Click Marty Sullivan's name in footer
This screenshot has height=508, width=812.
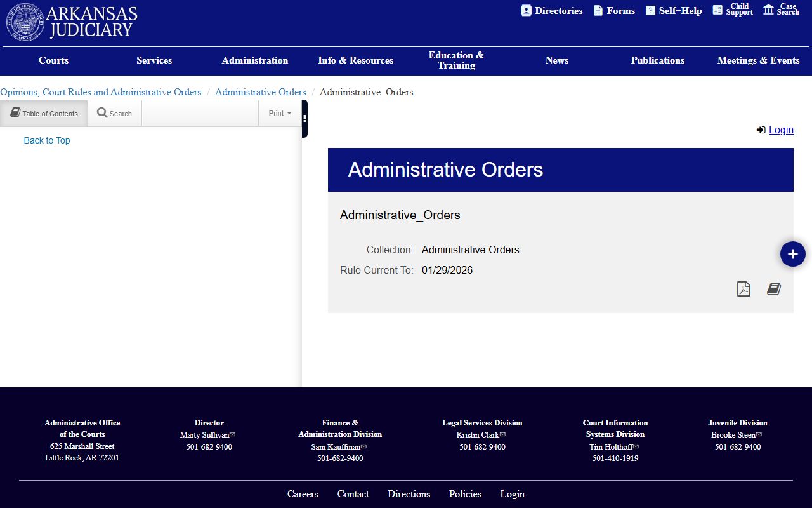(204, 435)
